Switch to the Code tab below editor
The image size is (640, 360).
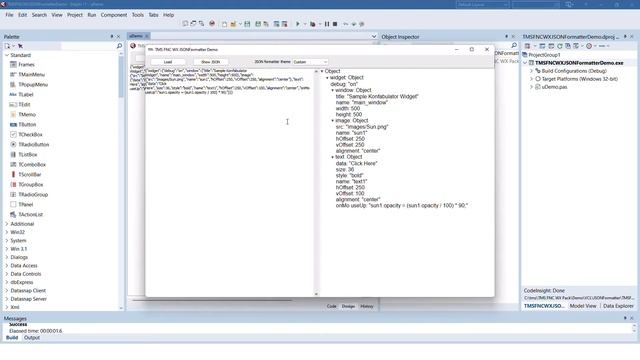331,306
